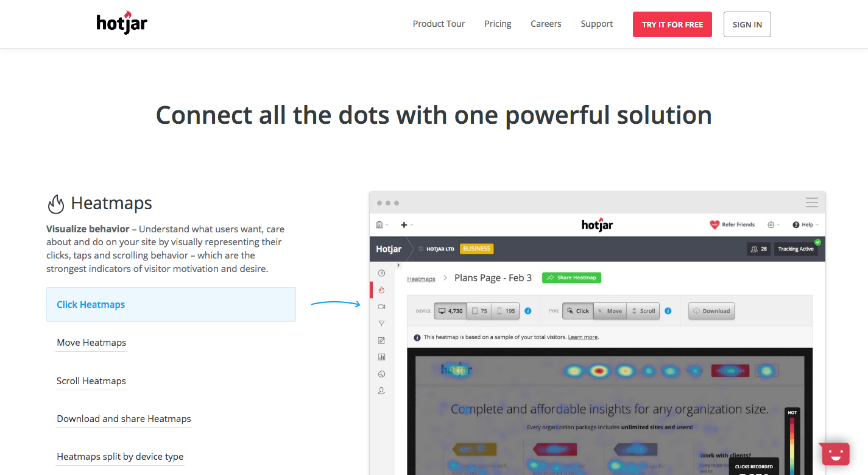Toggle the Click heatmap type
This screenshot has width=868, height=475.
577,311
